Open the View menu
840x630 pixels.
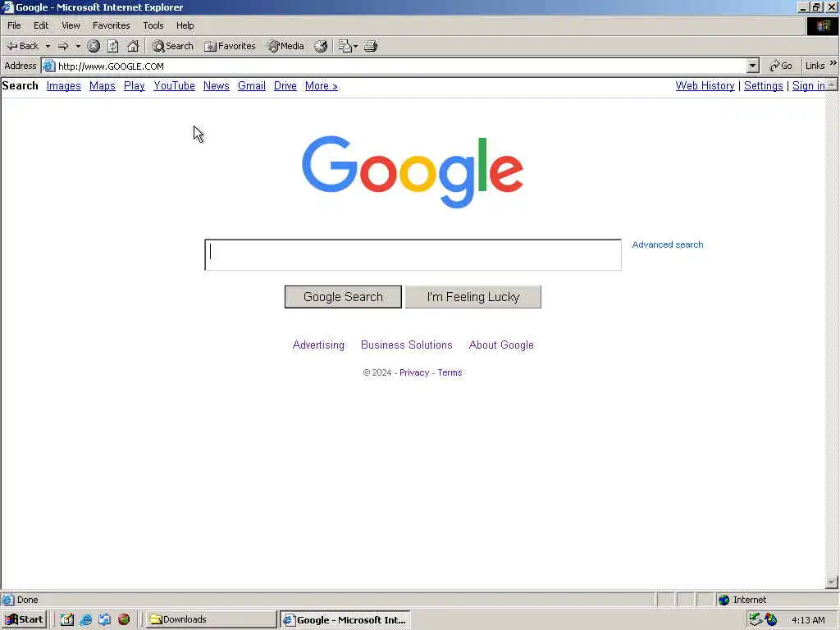pos(71,25)
